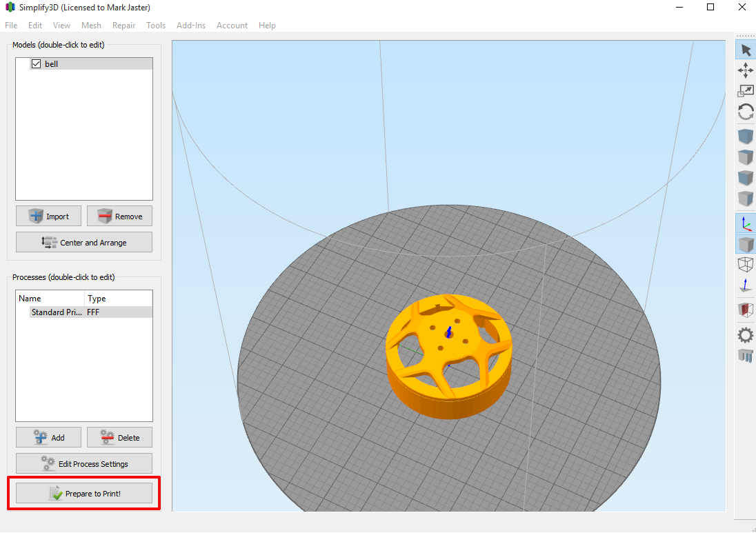Select the scale model tool
756x533 pixels.
point(746,90)
